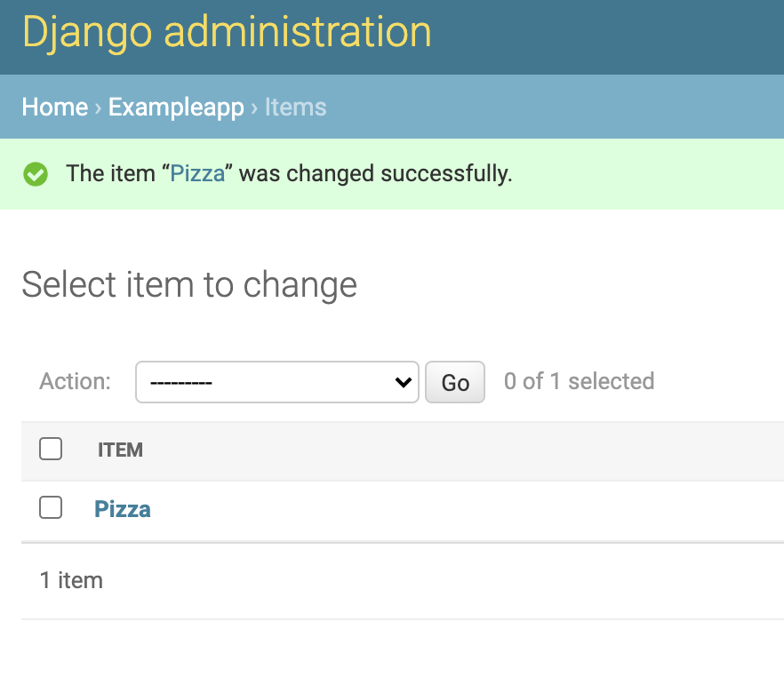Navigate to Exampleapp breadcrumb

point(176,108)
